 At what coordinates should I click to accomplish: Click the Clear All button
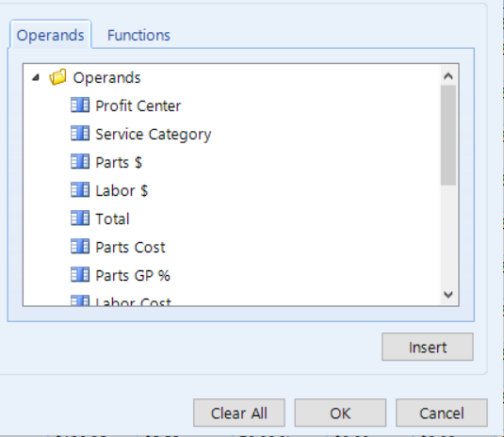click(239, 413)
